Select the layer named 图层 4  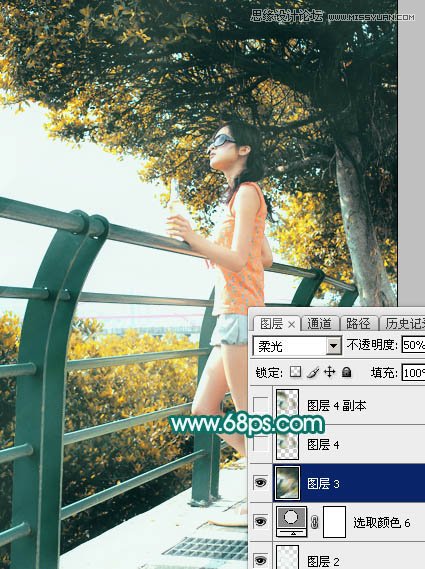click(x=323, y=445)
